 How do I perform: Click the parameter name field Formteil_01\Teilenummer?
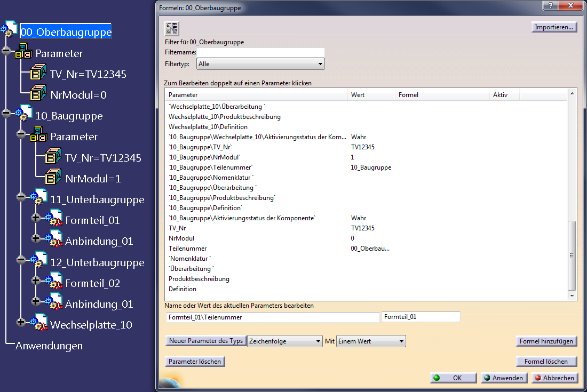pos(273,317)
